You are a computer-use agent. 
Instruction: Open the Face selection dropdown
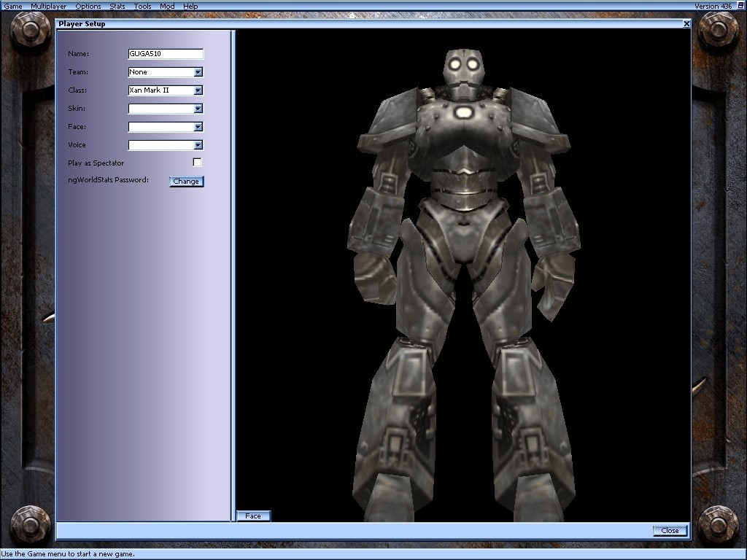pos(198,126)
